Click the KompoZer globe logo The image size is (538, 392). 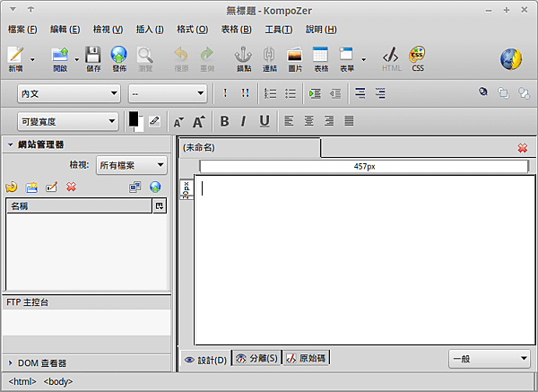tap(511, 59)
